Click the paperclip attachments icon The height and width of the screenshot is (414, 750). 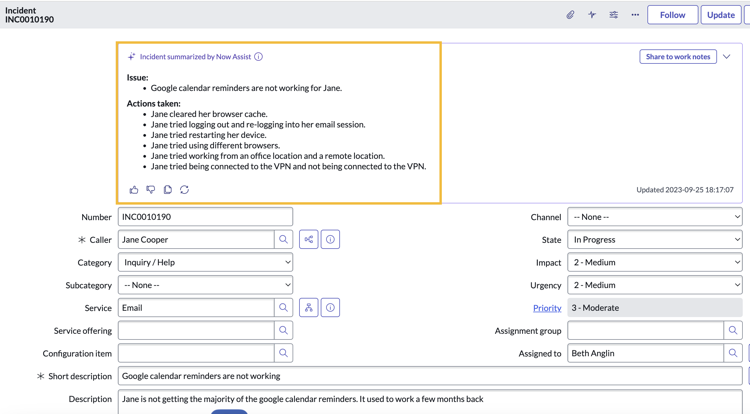click(570, 15)
